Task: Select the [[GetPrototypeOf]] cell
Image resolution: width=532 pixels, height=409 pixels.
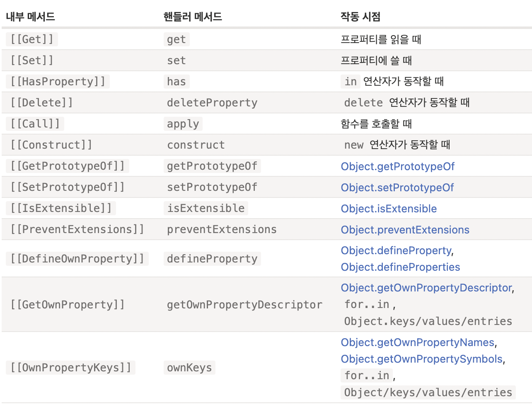Action: tap(68, 166)
